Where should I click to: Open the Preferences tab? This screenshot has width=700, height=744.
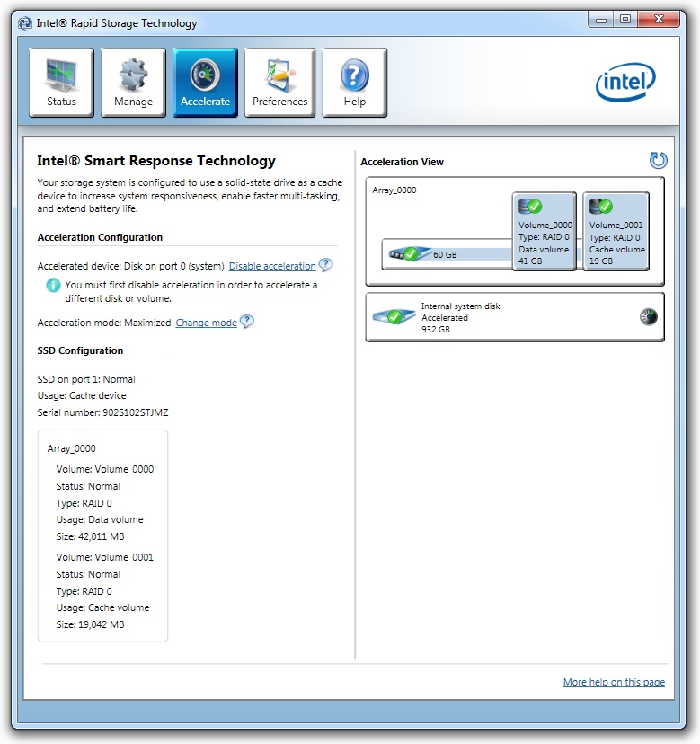point(279,83)
